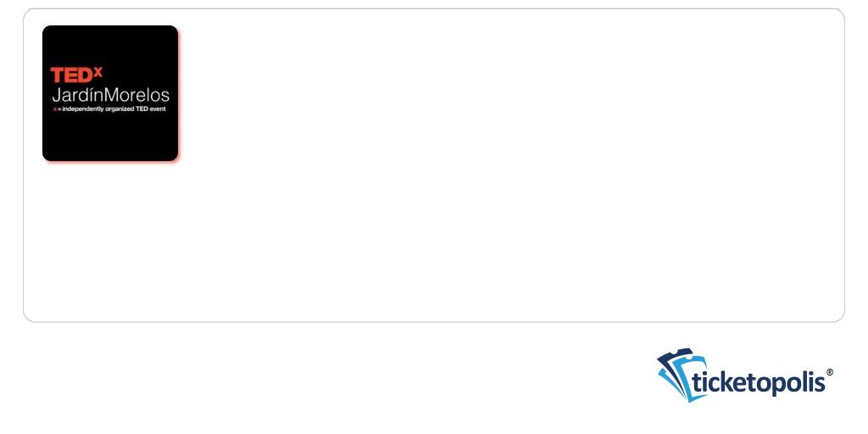Click the black upper area above TEDx
Image resolution: width=868 pixels, height=434 pixels.
pyautogui.click(x=110, y=46)
